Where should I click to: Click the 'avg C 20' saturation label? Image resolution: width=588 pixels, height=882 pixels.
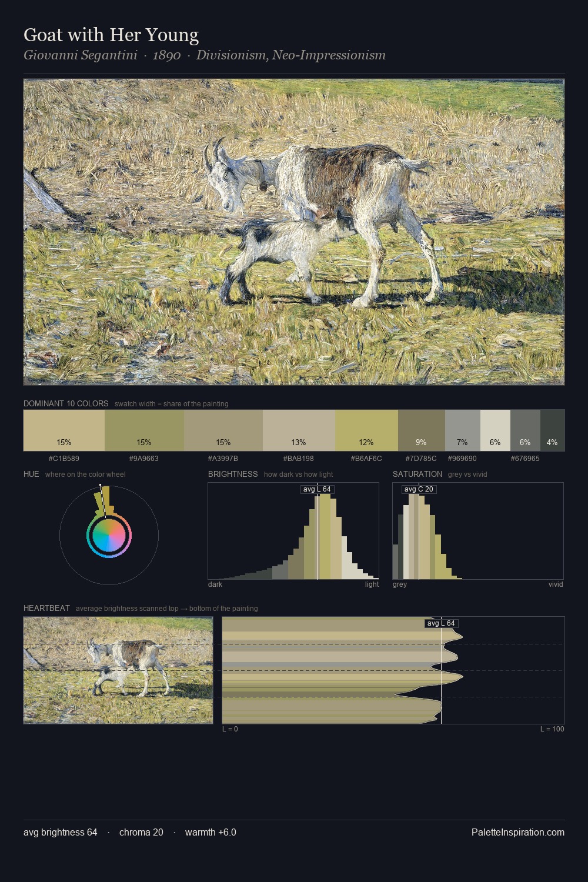(x=419, y=489)
